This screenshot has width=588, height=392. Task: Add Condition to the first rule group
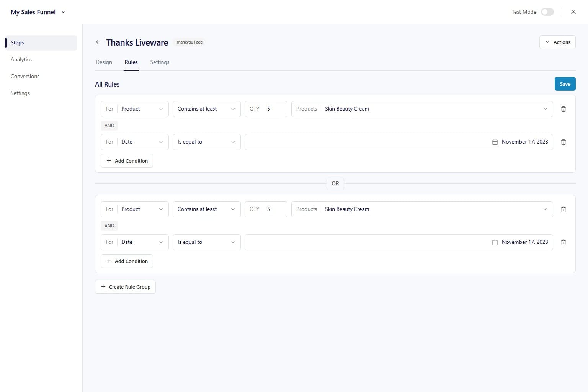pos(127,161)
